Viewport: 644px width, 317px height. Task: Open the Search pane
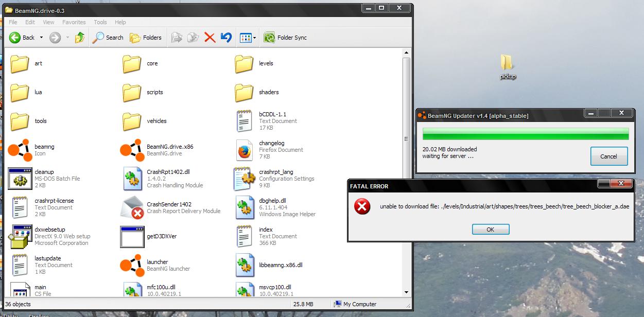pos(108,38)
